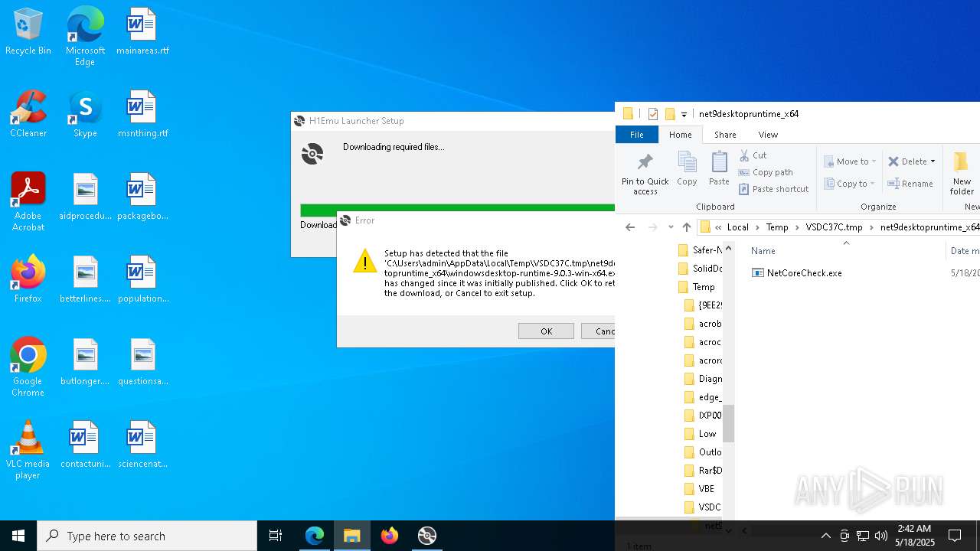Open the File tab in Explorer

[636, 135]
